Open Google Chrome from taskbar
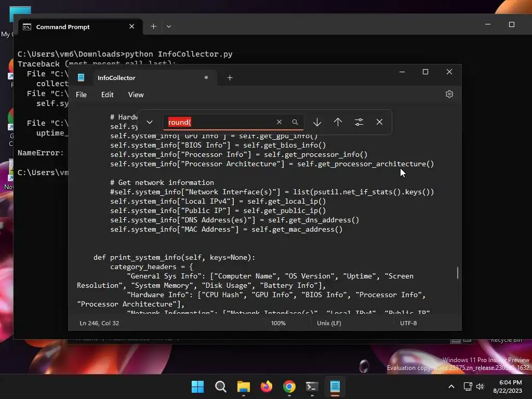532x399 pixels. [x=289, y=387]
